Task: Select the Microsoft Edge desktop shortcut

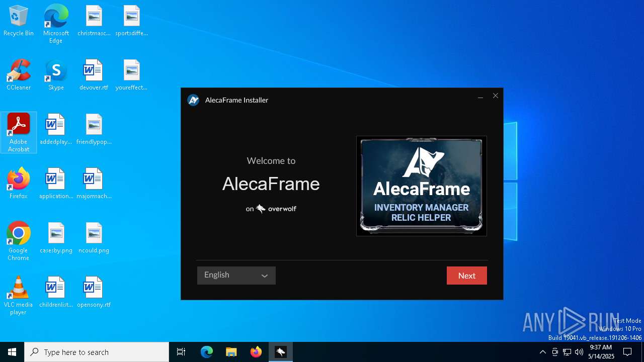Action: pos(56,24)
